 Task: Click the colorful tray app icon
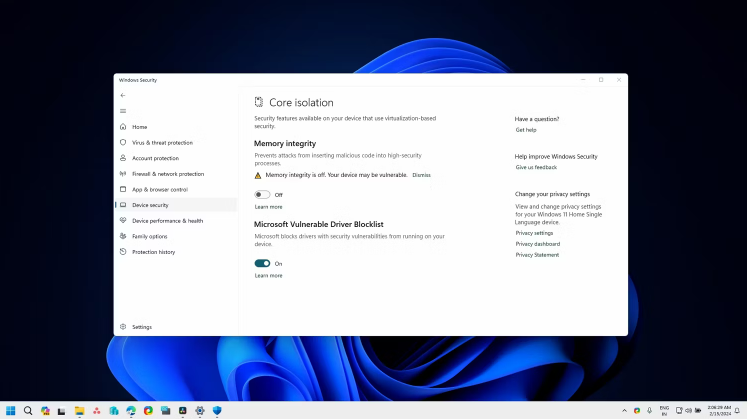tap(637, 410)
